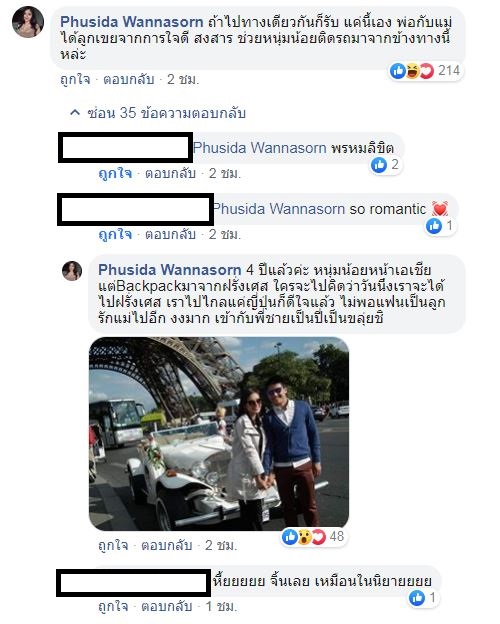View the Eiffel Tower couple photo

tap(219, 434)
